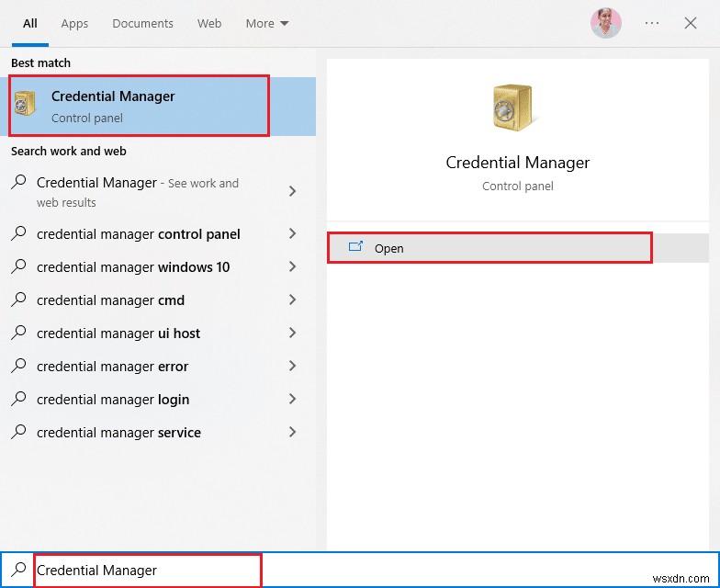Click the Credential Manager safe icon in Best match
Screen dimensions: 720x588
pyautogui.click(x=25, y=104)
